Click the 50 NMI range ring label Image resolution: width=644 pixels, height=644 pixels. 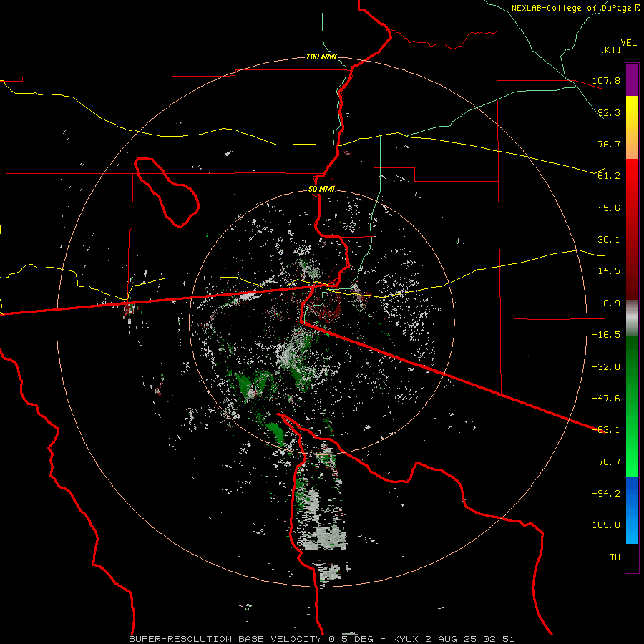click(321, 190)
